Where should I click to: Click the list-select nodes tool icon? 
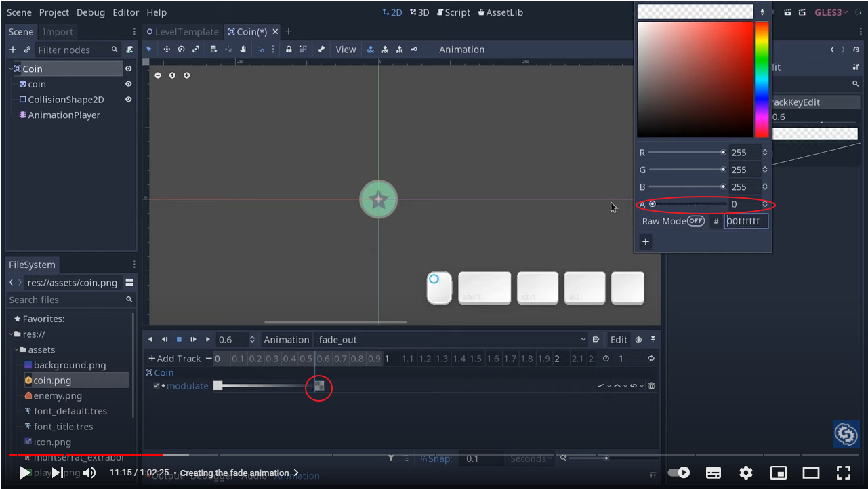[x=213, y=50]
